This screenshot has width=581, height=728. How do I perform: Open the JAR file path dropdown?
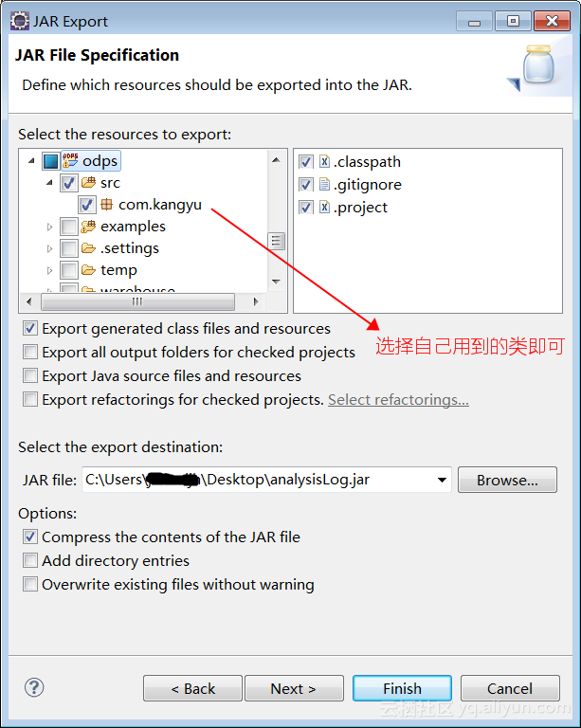tap(443, 480)
